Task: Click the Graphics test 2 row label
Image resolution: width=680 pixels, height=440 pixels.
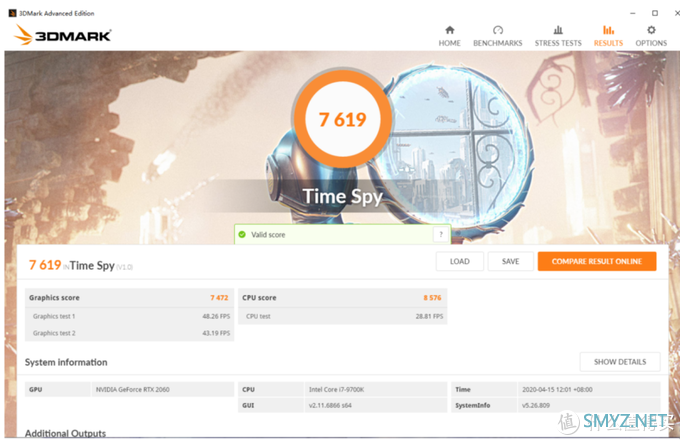Action: click(54, 333)
